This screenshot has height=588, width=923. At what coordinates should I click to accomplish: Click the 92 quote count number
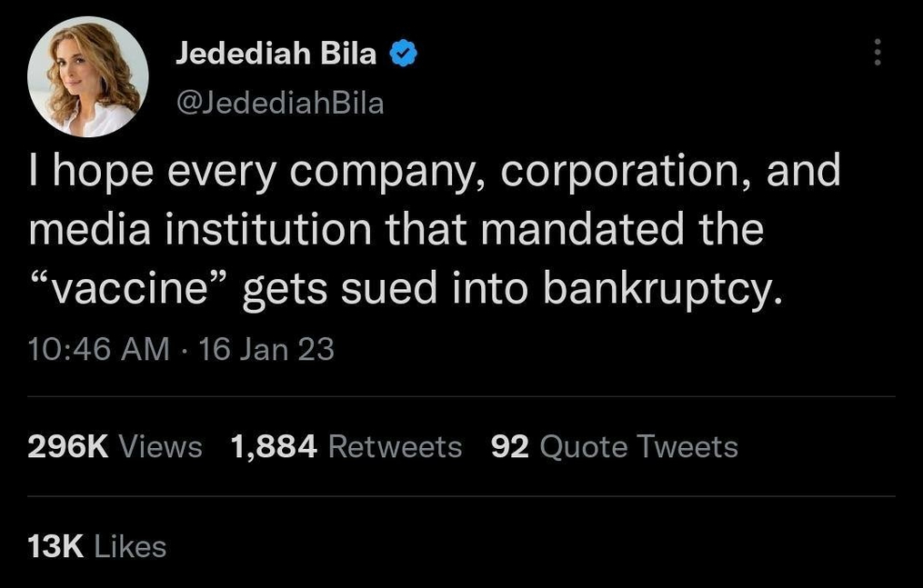(509, 446)
